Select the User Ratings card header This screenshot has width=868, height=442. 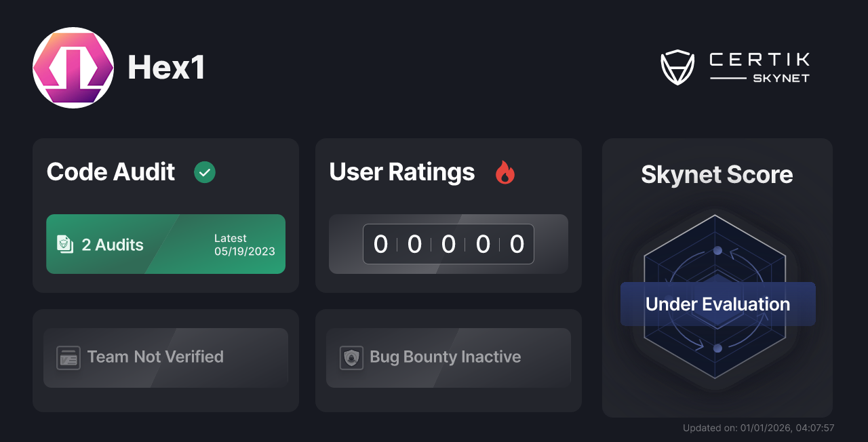coord(401,172)
